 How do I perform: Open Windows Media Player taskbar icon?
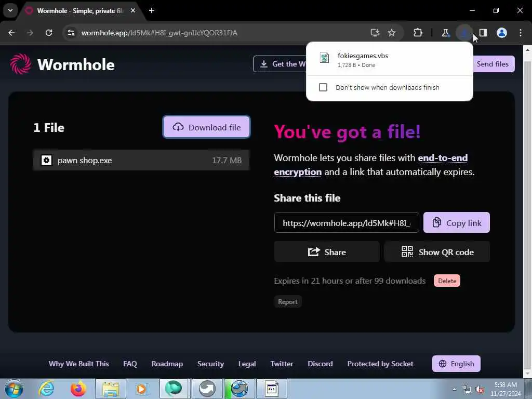[x=141, y=389]
